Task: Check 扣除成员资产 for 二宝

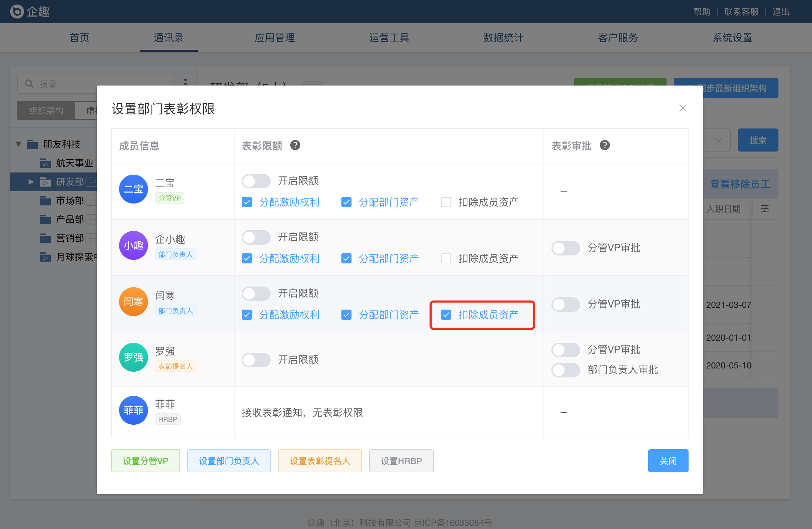Action: (x=446, y=202)
